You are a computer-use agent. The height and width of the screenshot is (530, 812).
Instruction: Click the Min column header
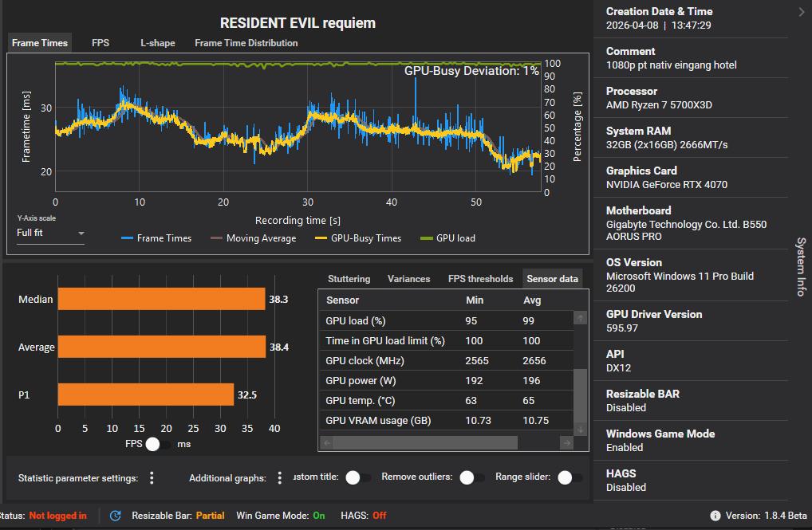coord(475,300)
